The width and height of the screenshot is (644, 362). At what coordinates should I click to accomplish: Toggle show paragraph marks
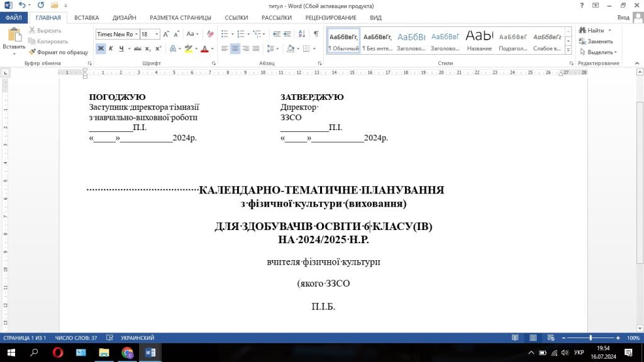coord(315,35)
